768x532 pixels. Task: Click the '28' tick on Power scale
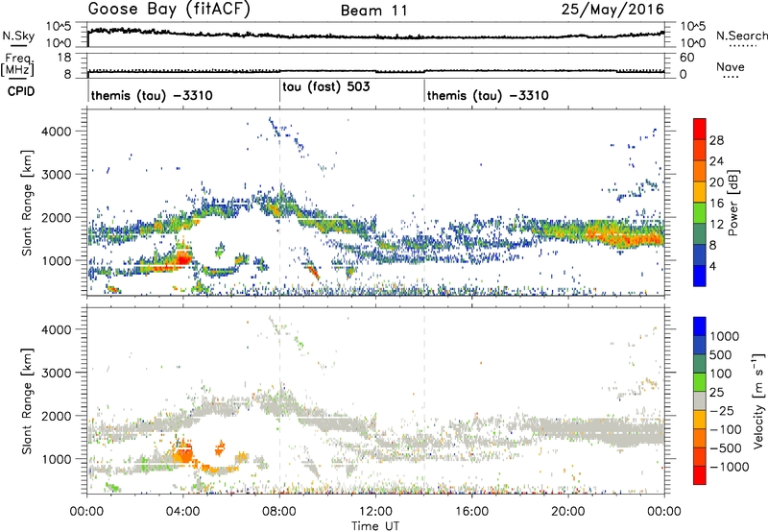click(x=716, y=140)
